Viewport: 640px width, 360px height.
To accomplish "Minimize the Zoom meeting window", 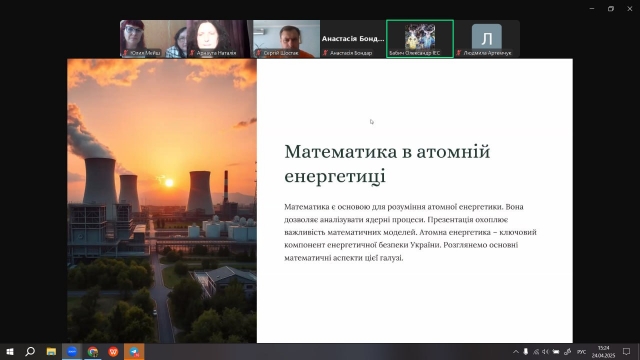I will click(592, 9).
